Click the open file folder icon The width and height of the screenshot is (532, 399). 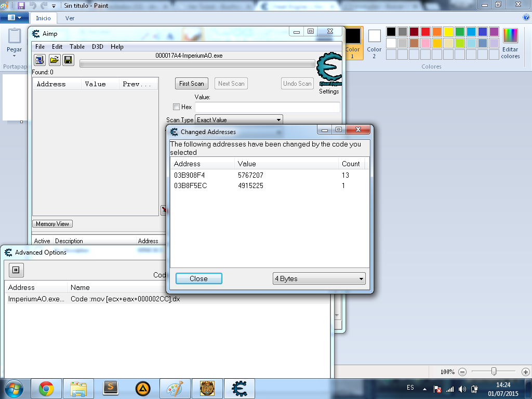pos(54,60)
